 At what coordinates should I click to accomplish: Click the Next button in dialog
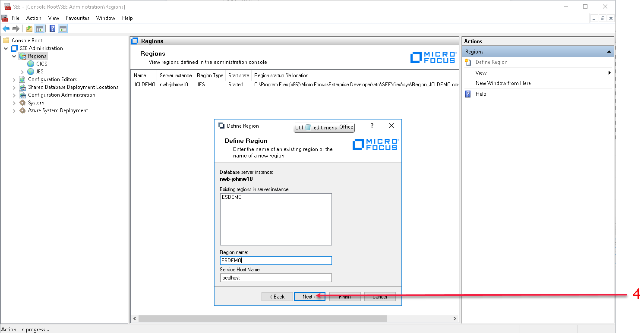click(x=309, y=297)
